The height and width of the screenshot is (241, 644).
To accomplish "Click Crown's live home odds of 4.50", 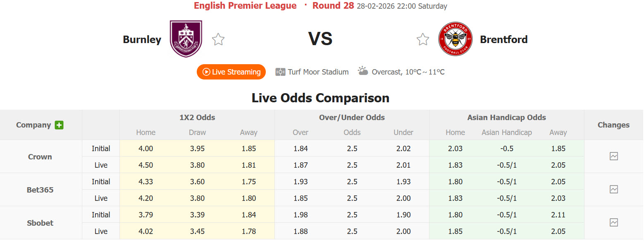I will pyautogui.click(x=145, y=165).
